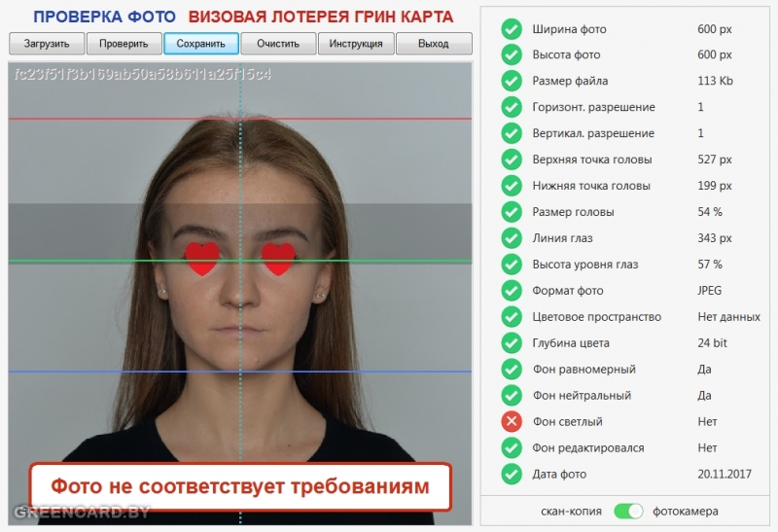Click the check icon for Линия глаз

click(512, 238)
